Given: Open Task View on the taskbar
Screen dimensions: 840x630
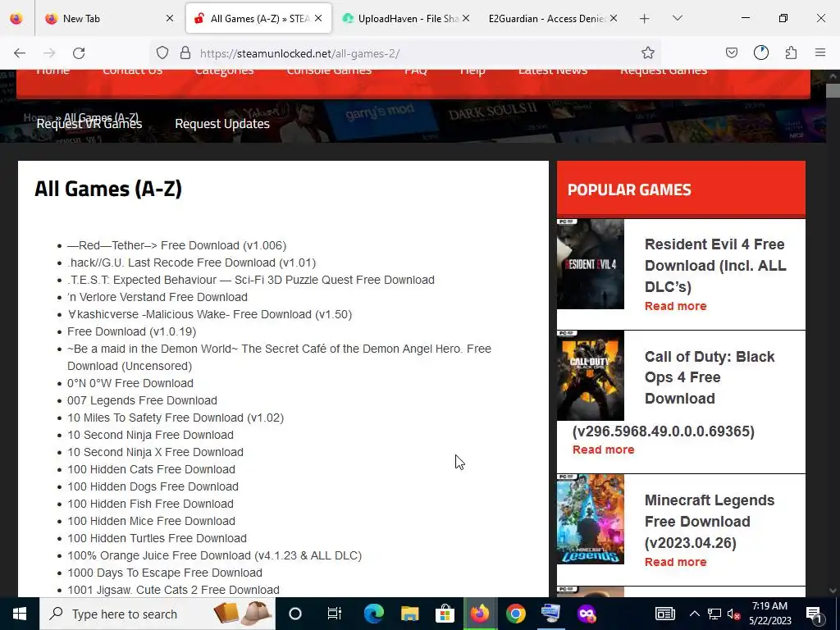Looking at the screenshot, I should click(335, 614).
